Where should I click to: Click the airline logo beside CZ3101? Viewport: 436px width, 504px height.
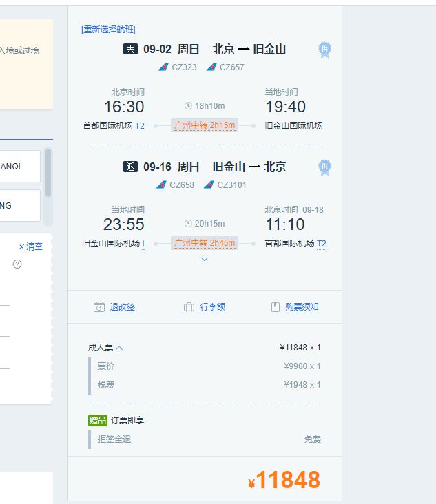pyautogui.click(x=209, y=185)
